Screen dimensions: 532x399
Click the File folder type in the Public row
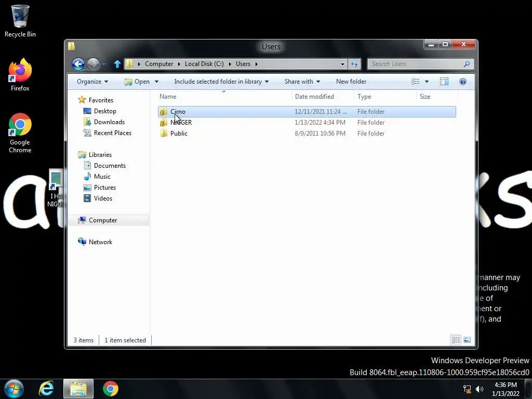pyautogui.click(x=371, y=134)
